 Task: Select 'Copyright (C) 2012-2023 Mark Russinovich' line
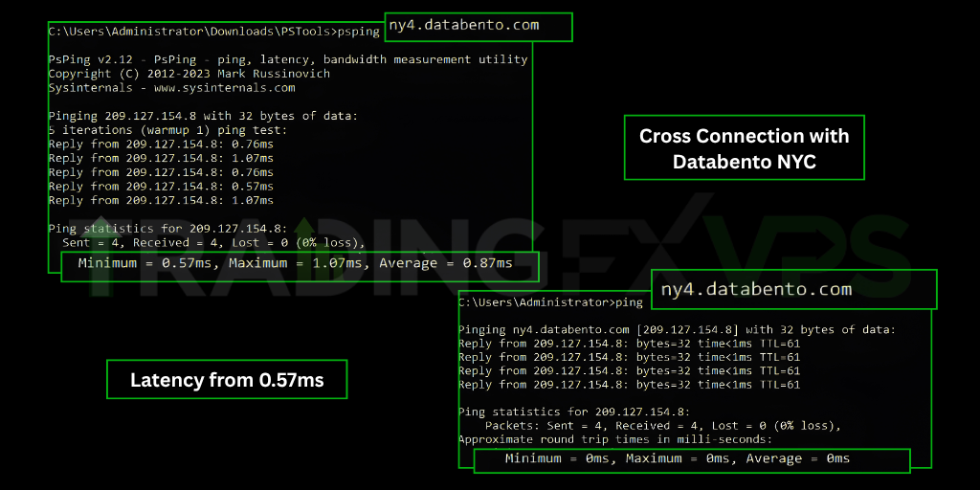click(189, 74)
